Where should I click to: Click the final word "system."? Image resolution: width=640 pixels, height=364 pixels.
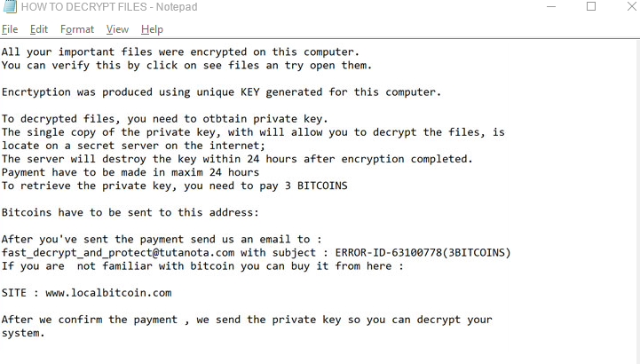[x=23, y=333]
